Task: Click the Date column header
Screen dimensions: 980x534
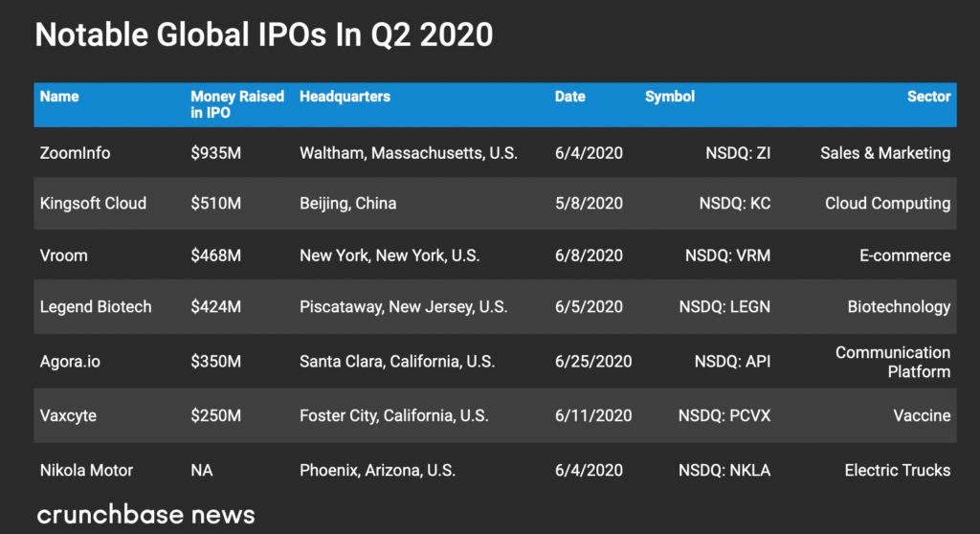Action: point(570,97)
